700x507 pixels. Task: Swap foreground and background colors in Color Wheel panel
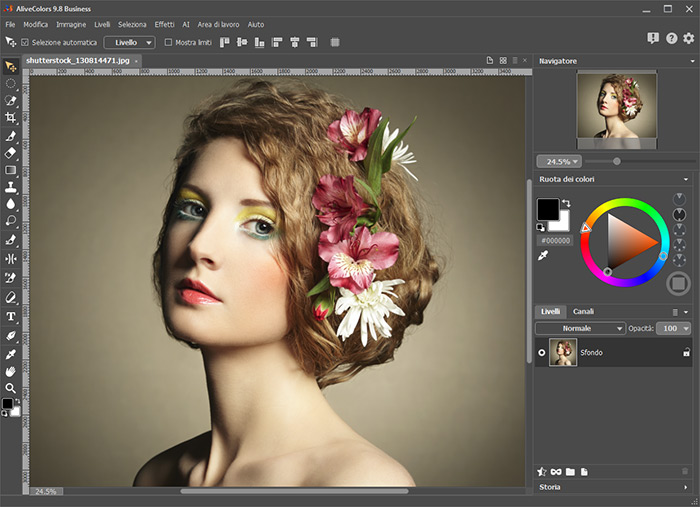tap(566, 203)
